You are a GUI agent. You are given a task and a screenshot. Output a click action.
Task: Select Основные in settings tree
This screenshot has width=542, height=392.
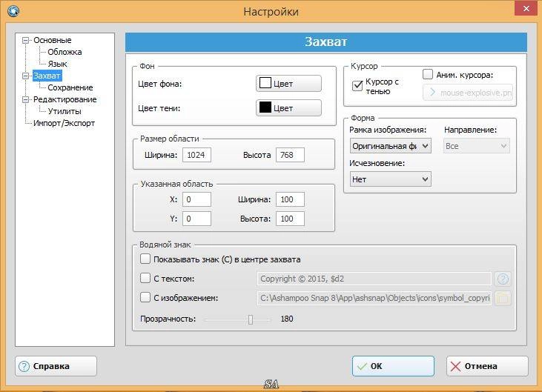tap(52, 40)
